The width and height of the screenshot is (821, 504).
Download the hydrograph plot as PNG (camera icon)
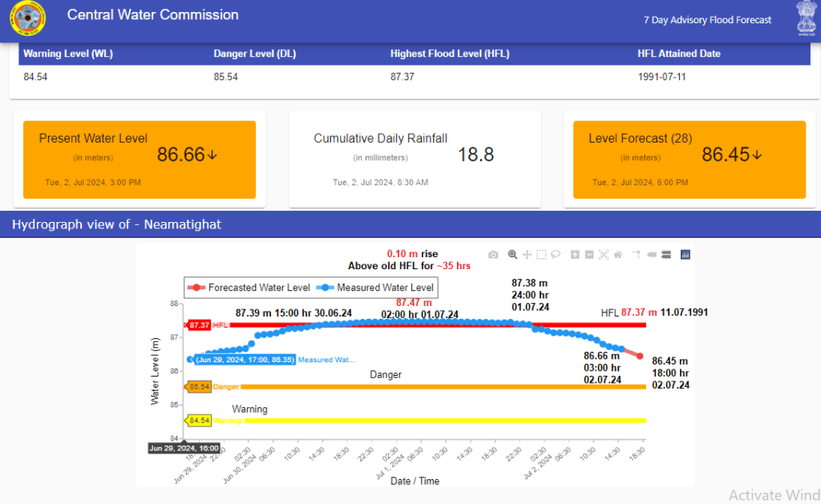click(493, 255)
